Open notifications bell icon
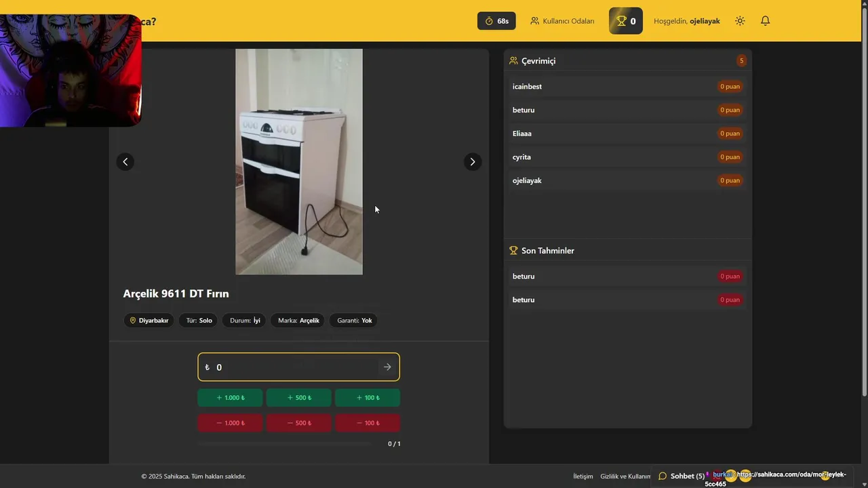The height and width of the screenshot is (488, 868). pos(765,21)
